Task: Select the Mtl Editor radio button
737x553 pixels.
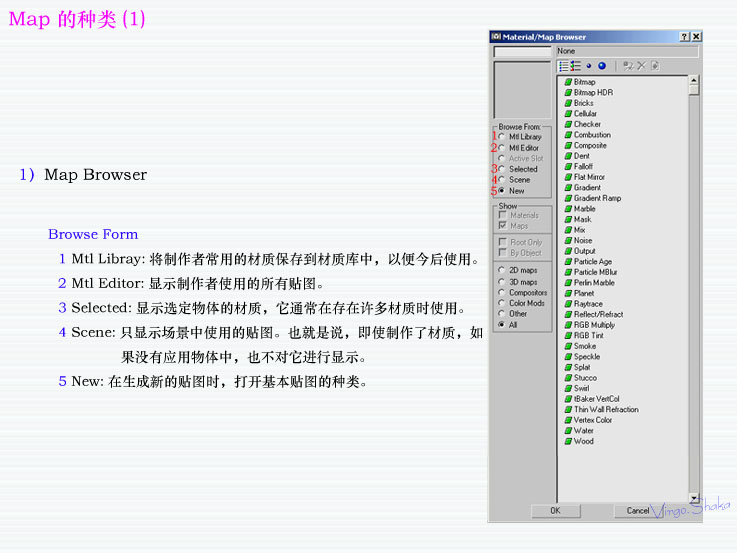Action: coord(502,148)
